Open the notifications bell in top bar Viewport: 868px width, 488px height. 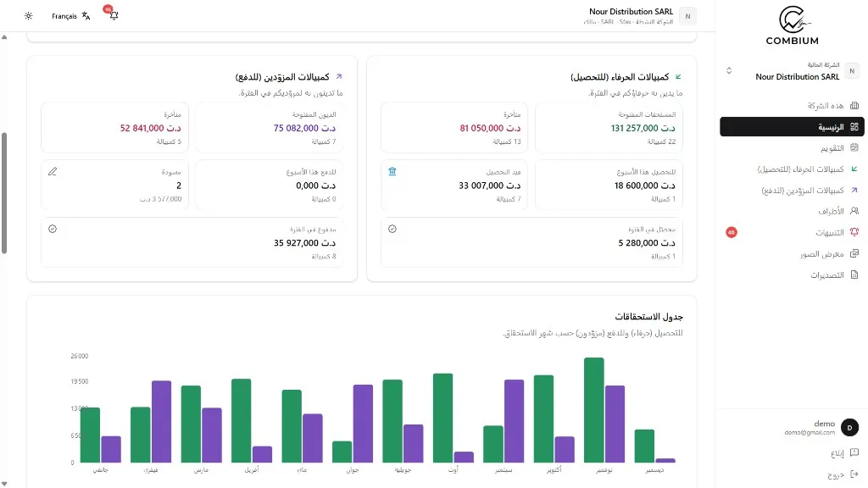click(114, 15)
